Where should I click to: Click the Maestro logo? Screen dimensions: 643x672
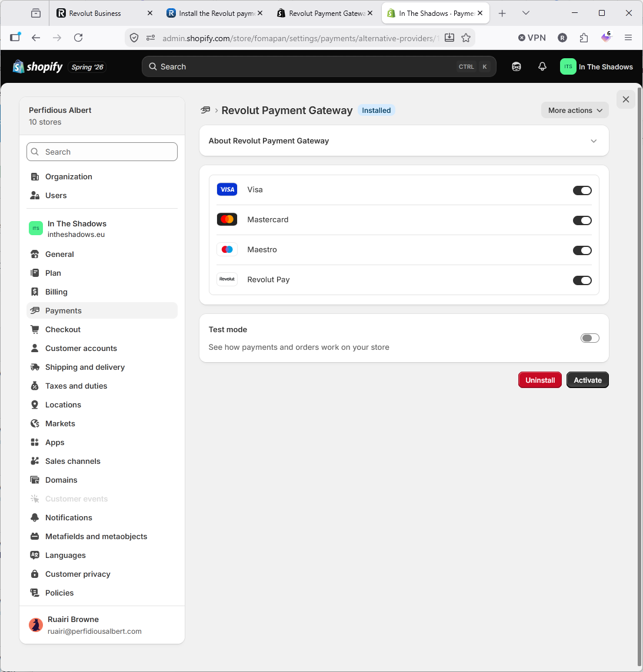tap(227, 249)
